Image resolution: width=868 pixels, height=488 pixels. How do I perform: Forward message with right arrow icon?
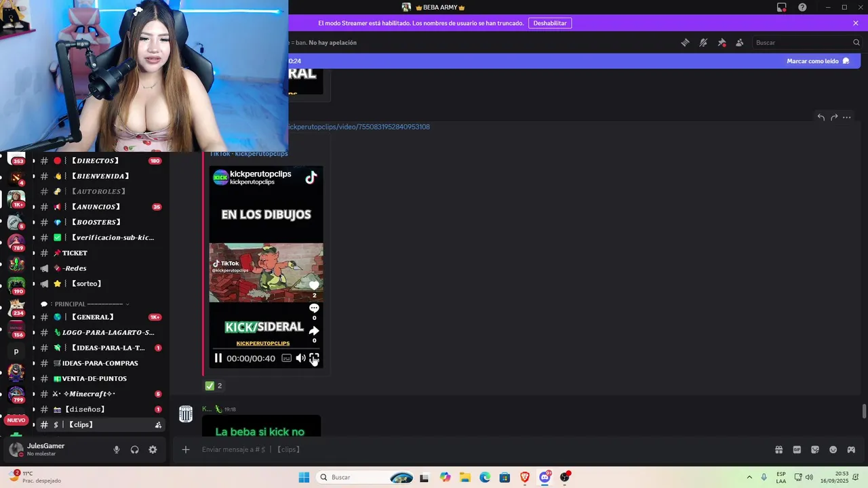pyautogui.click(x=834, y=117)
